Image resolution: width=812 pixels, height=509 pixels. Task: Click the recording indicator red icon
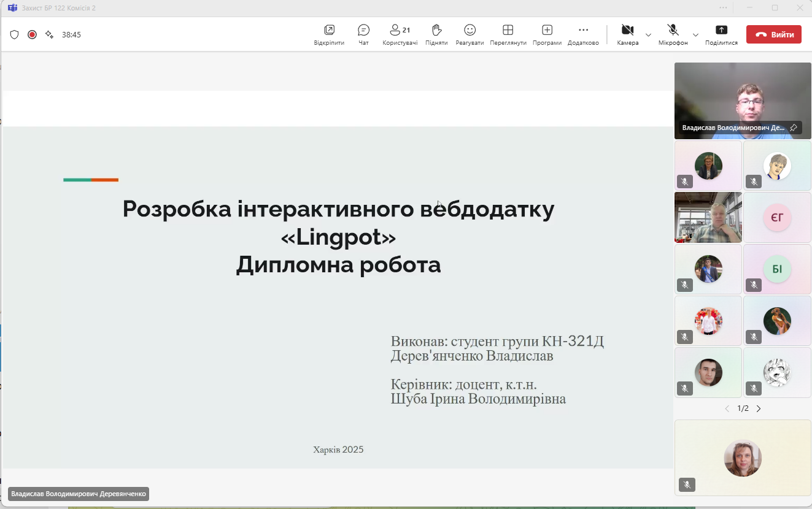32,35
